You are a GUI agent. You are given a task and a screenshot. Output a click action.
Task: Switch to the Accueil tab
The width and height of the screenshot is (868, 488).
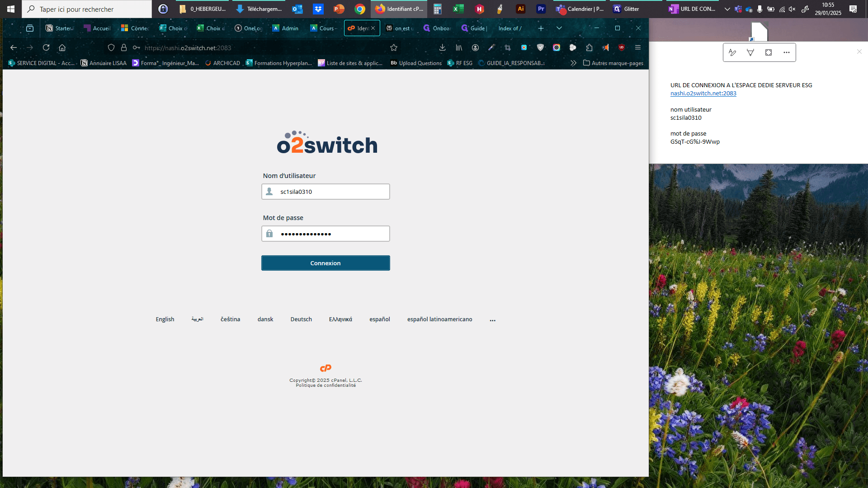97,28
